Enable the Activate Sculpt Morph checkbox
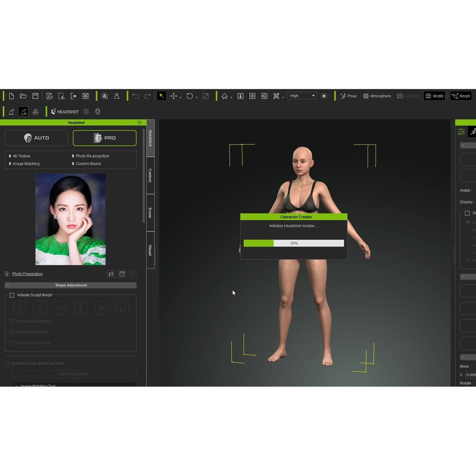Viewport: 476px width, 476px height. pyautogui.click(x=12, y=295)
